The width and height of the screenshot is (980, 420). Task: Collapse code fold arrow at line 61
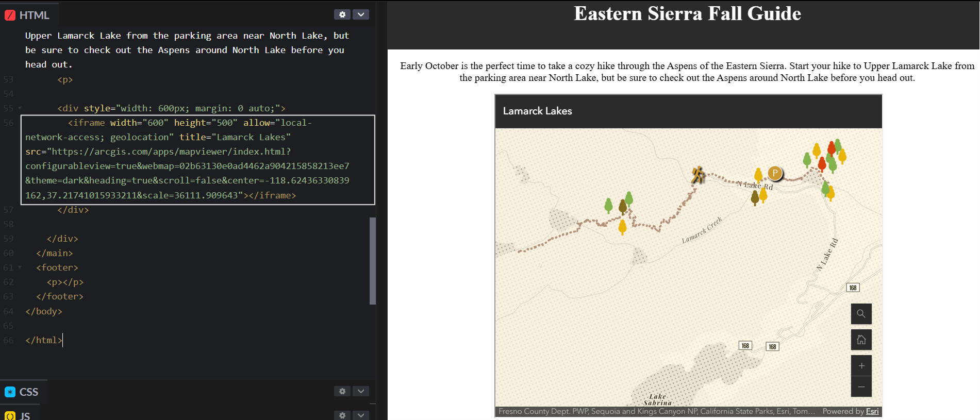(20, 267)
